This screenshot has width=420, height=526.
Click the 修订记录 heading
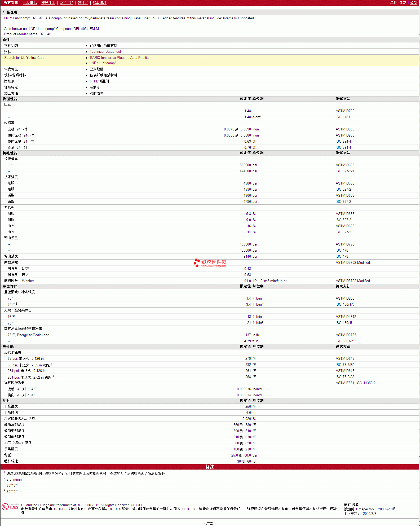(351, 505)
